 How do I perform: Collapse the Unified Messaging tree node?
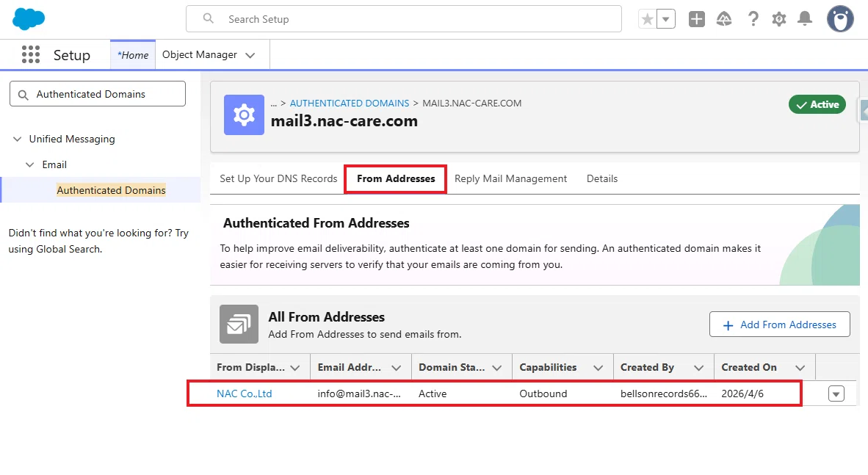pyautogui.click(x=17, y=139)
